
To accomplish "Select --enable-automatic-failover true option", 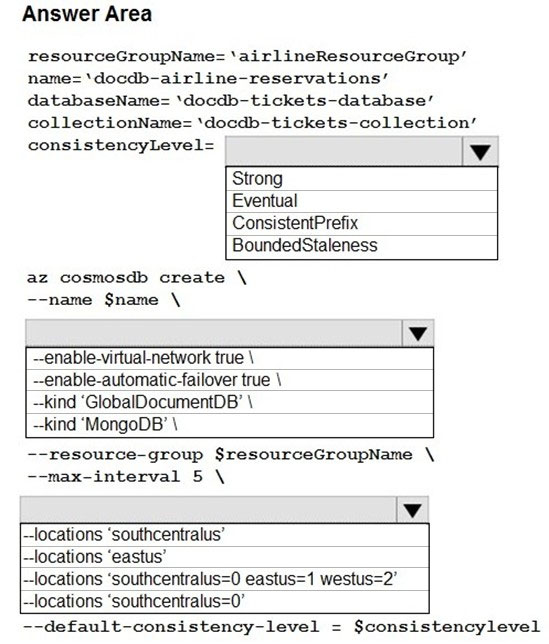I will [229, 380].
